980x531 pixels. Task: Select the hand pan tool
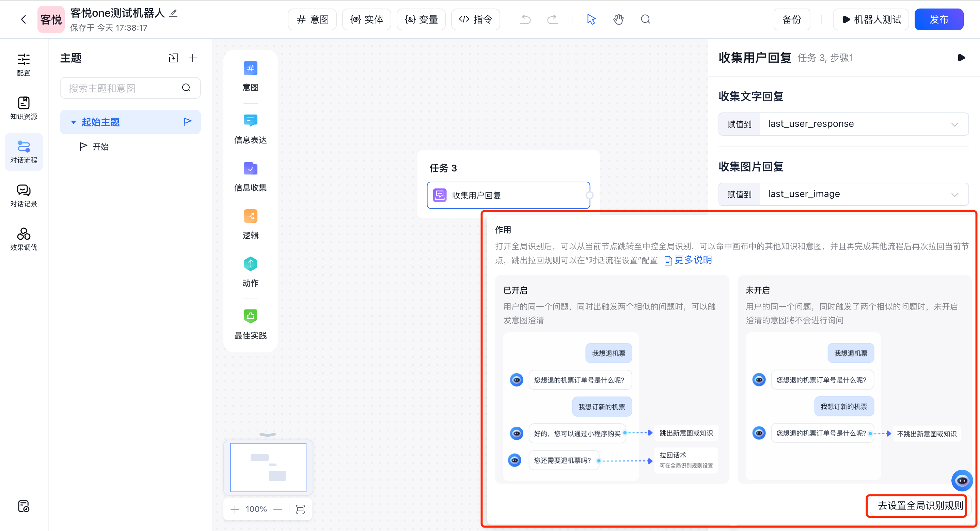[x=618, y=19]
